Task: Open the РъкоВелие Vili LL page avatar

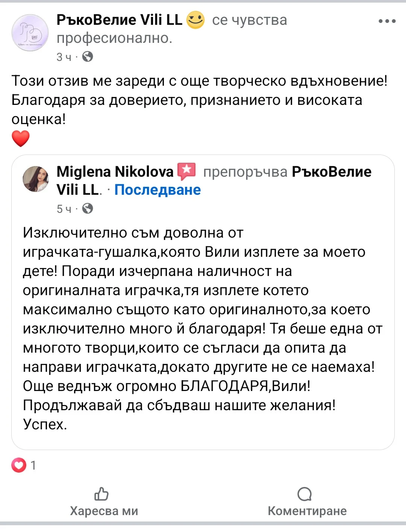Action: [x=30, y=33]
